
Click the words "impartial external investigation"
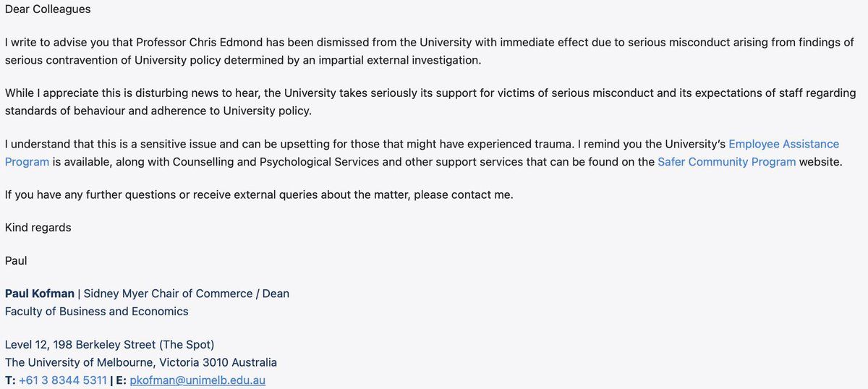[x=396, y=60]
